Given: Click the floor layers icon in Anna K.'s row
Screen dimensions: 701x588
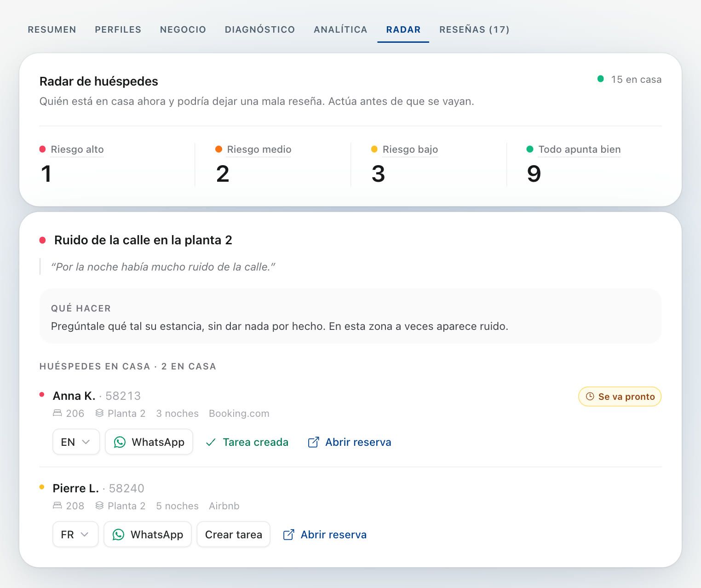Looking at the screenshot, I should pos(99,413).
